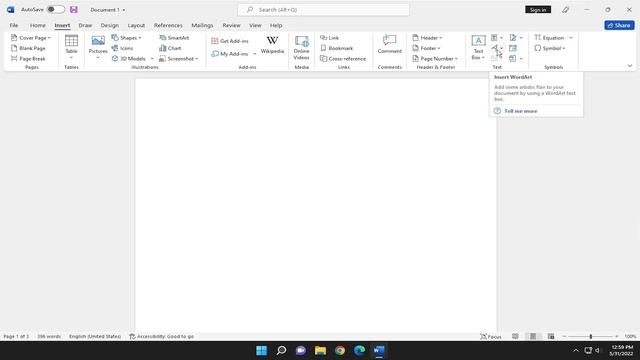Insert a Comment

coord(389,44)
